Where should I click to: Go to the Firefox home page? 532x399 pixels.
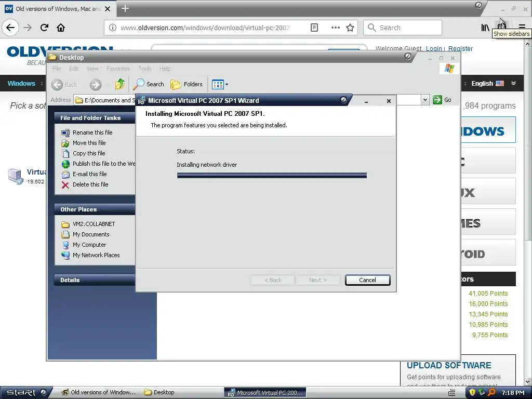tap(61, 28)
